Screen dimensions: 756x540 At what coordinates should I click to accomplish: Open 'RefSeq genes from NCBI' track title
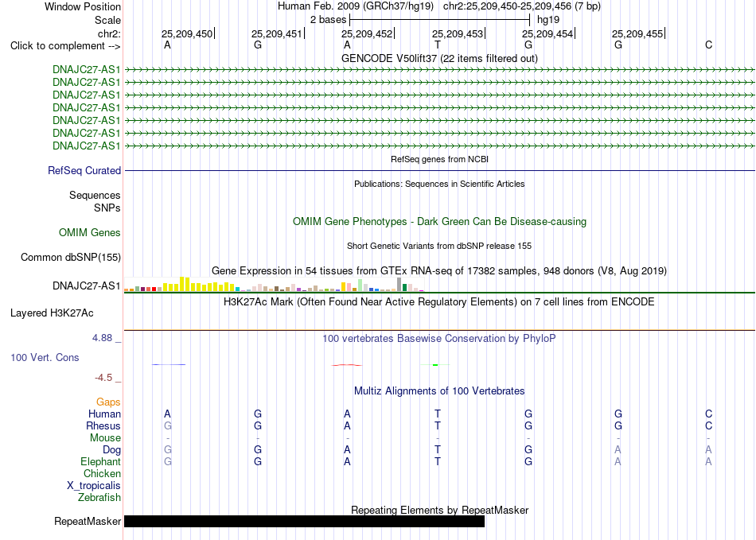pos(439,159)
